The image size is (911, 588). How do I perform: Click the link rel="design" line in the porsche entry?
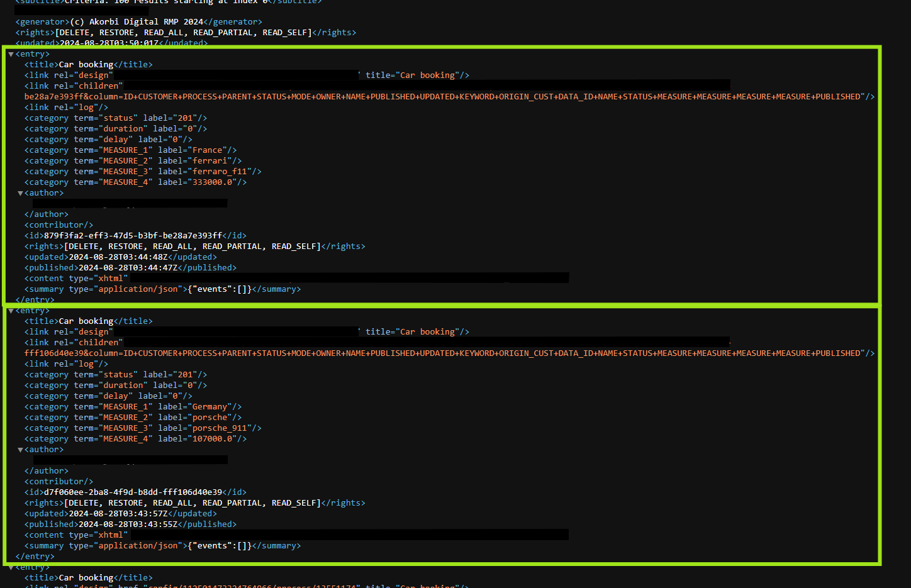tap(247, 331)
